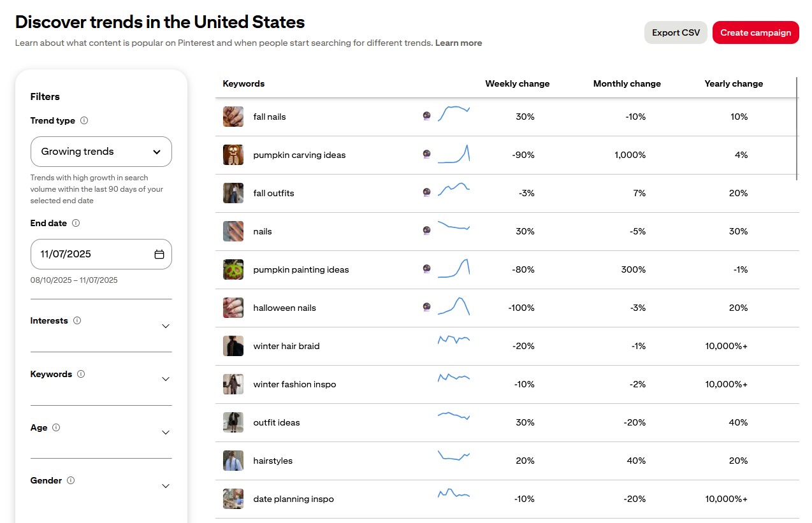Viewport: 812px width, 523px height.
Task: Open the calendar icon in the End date field
Action: (x=159, y=254)
